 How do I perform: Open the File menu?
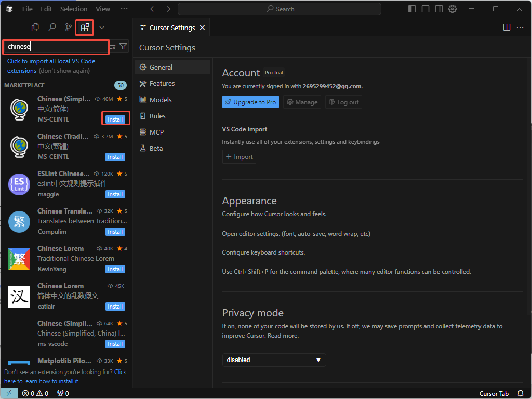(28, 9)
